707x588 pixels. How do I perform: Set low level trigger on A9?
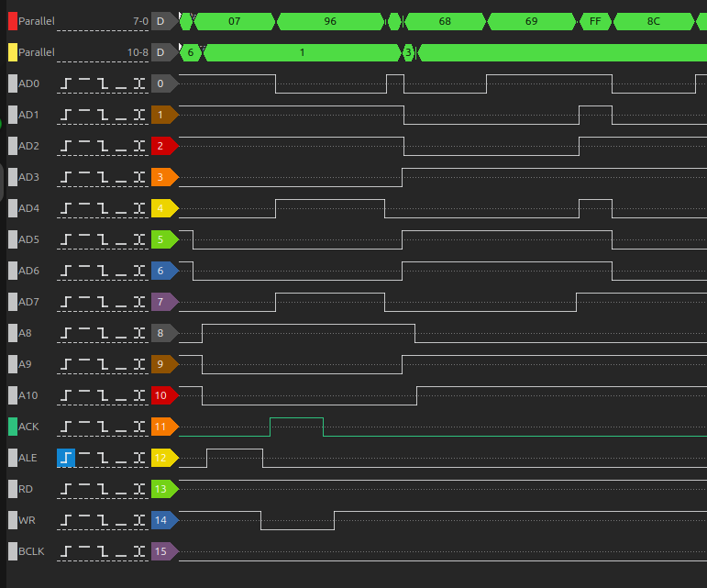point(121,364)
